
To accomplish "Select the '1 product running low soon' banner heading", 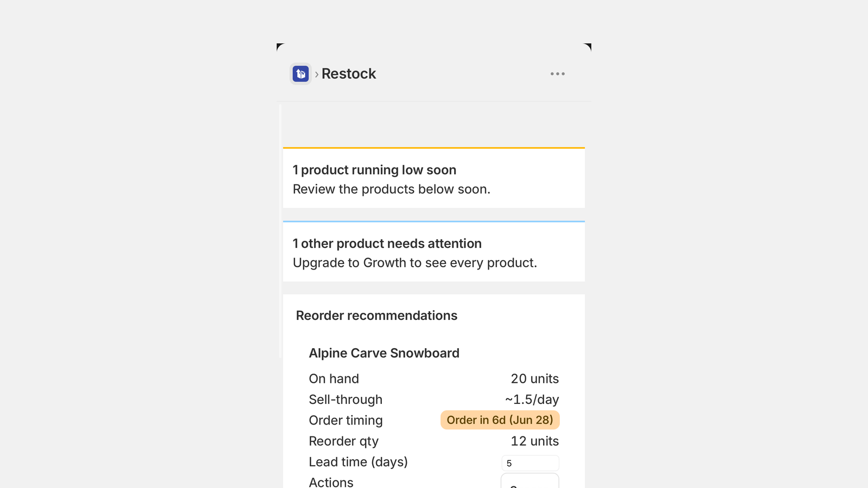I will click(x=374, y=170).
